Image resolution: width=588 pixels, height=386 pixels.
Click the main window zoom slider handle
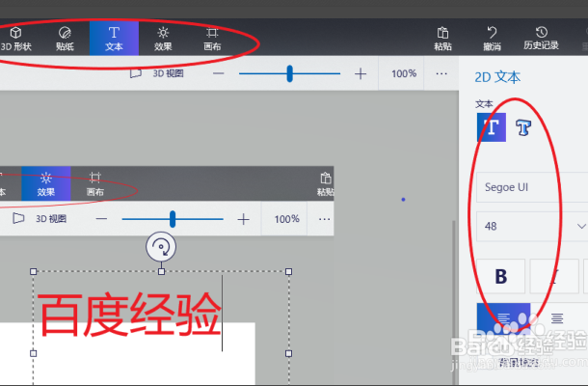[289, 73]
